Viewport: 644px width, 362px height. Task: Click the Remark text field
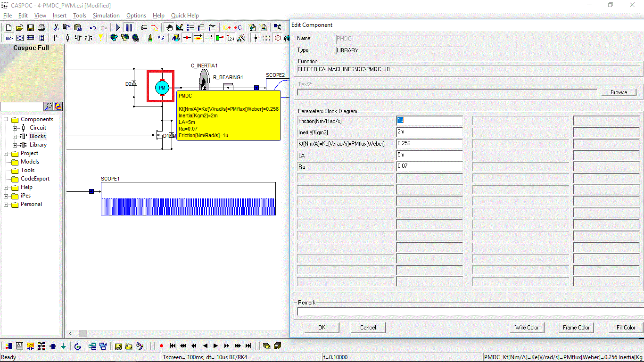(470, 312)
